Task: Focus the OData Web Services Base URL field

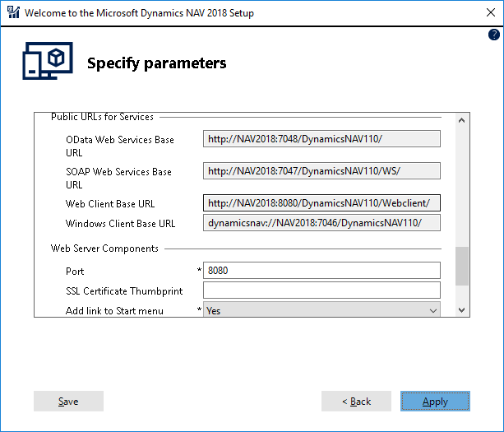Action: pos(321,138)
